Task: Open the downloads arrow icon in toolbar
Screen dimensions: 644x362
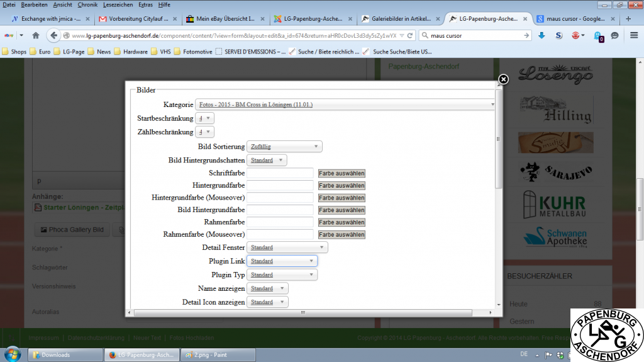Action: 541,36
